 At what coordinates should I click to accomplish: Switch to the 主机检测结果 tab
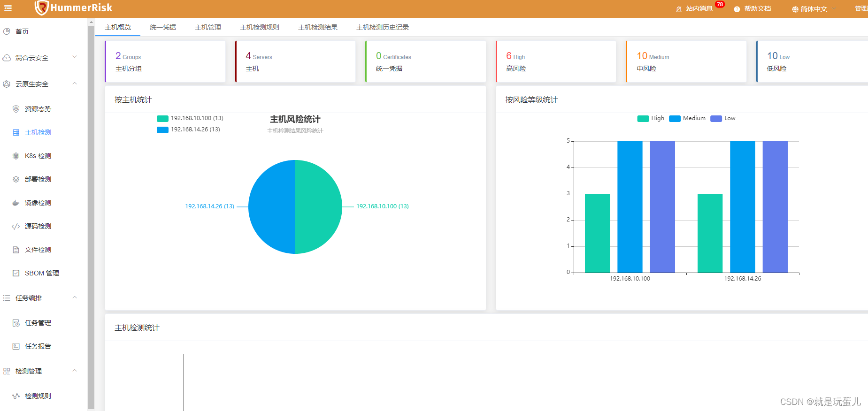click(318, 27)
